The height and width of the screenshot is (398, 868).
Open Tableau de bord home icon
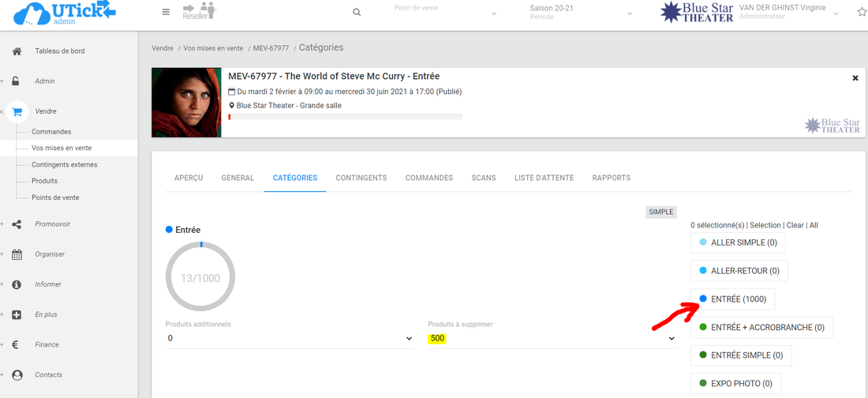click(17, 51)
